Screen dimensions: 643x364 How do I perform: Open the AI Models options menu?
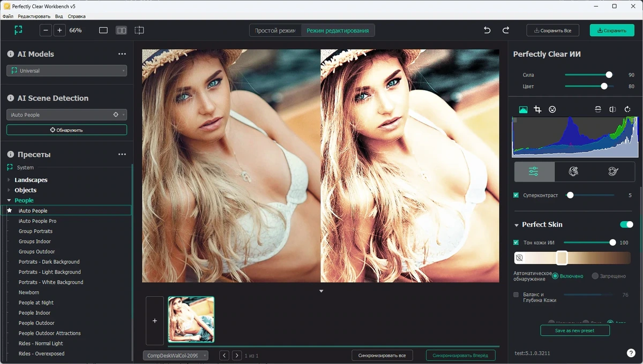click(122, 54)
